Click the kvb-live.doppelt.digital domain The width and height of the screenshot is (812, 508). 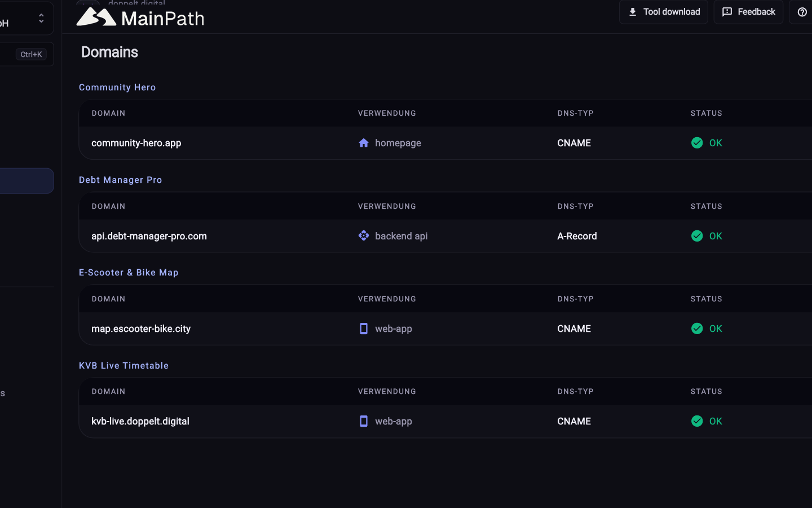(140, 421)
